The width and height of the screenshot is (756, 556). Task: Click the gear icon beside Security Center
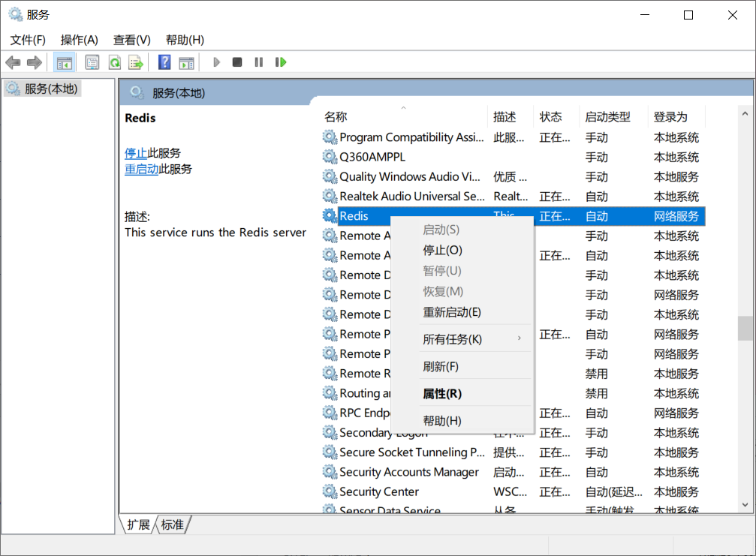coord(330,491)
